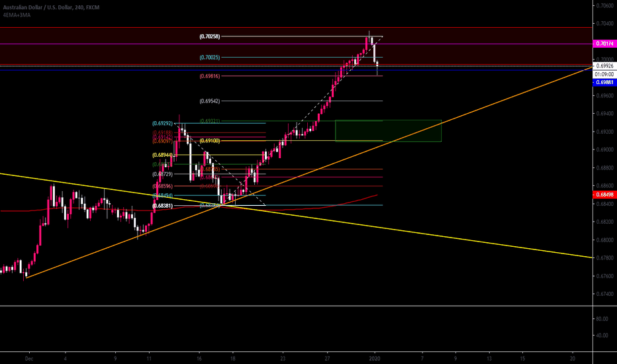
Task: Click the 0.67600 tick on price axis
Action: click(606, 276)
